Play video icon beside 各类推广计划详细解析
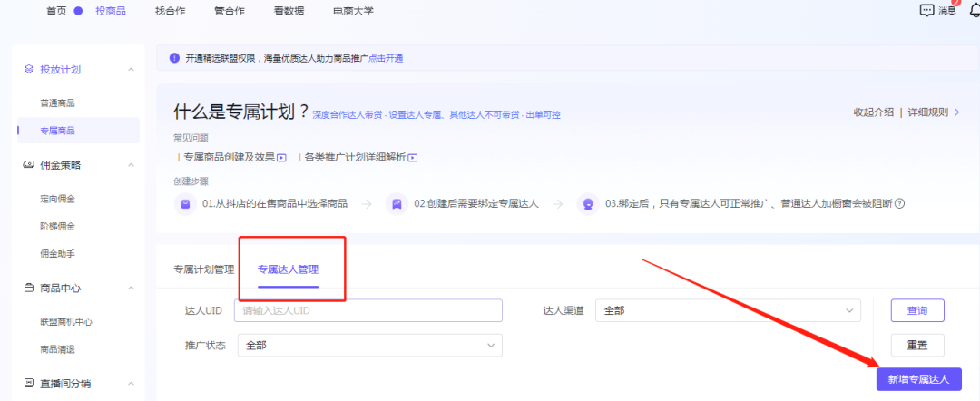 click(x=412, y=157)
